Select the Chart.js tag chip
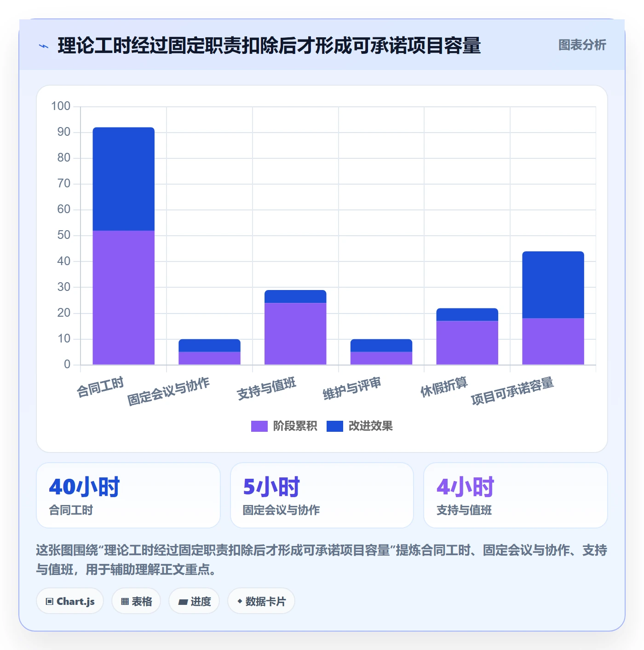Image resolution: width=644 pixels, height=650 pixels. coord(70,601)
